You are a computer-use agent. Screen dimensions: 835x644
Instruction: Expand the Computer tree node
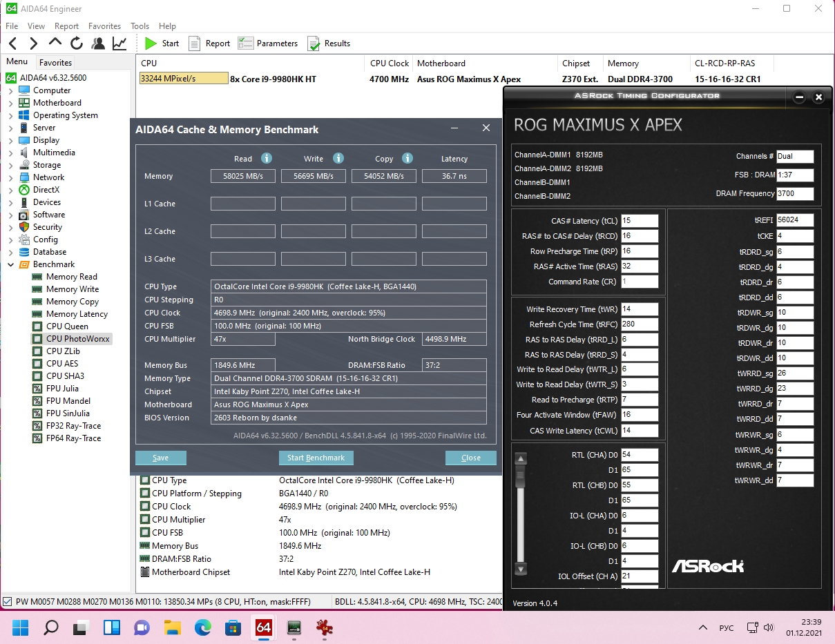[x=10, y=90]
